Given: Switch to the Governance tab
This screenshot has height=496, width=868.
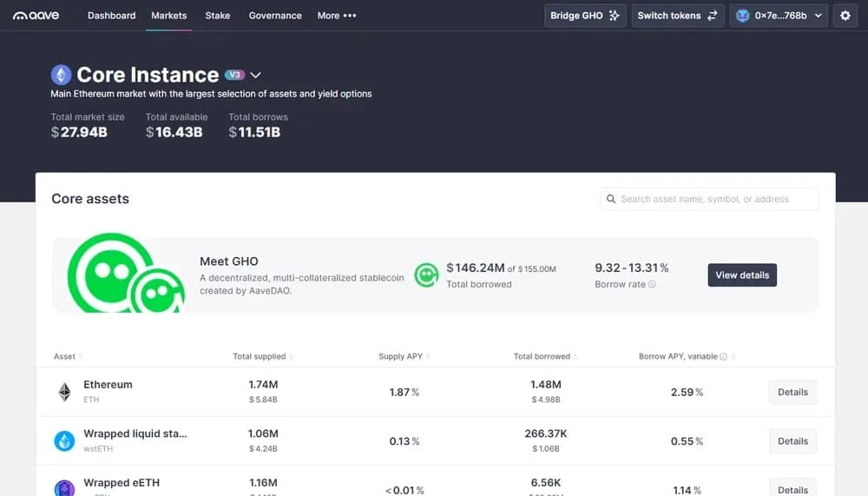Looking at the screenshot, I should pyautogui.click(x=275, y=16).
